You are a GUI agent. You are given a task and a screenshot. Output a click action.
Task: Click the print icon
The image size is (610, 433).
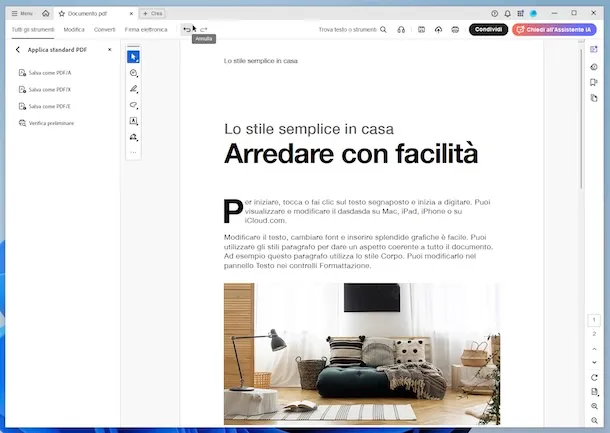(x=455, y=30)
